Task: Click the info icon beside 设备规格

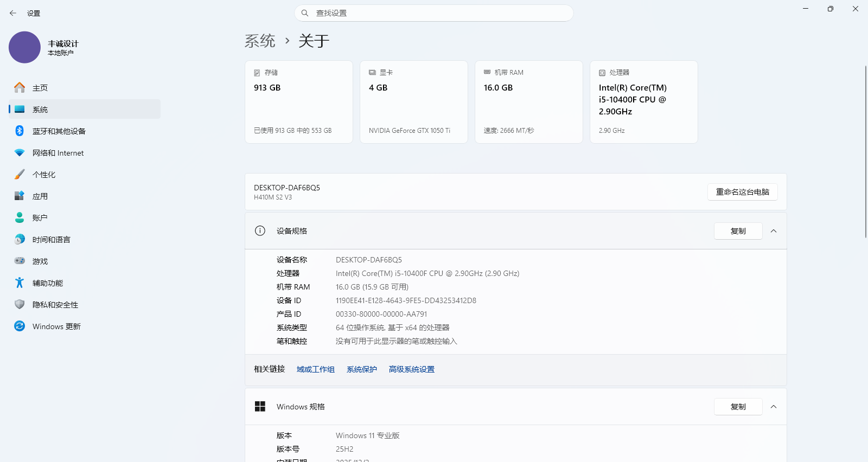Action: [x=260, y=230]
